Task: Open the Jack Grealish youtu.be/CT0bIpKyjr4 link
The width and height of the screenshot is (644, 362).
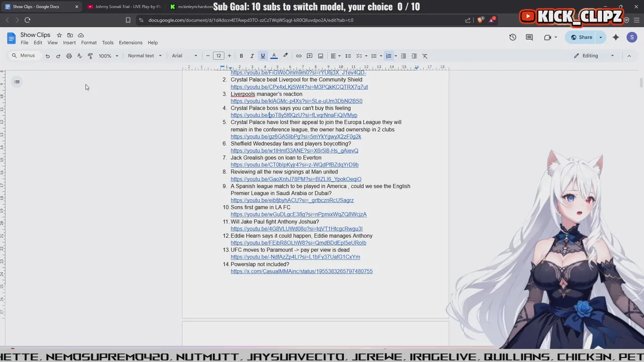Action: click(x=294, y=165)
